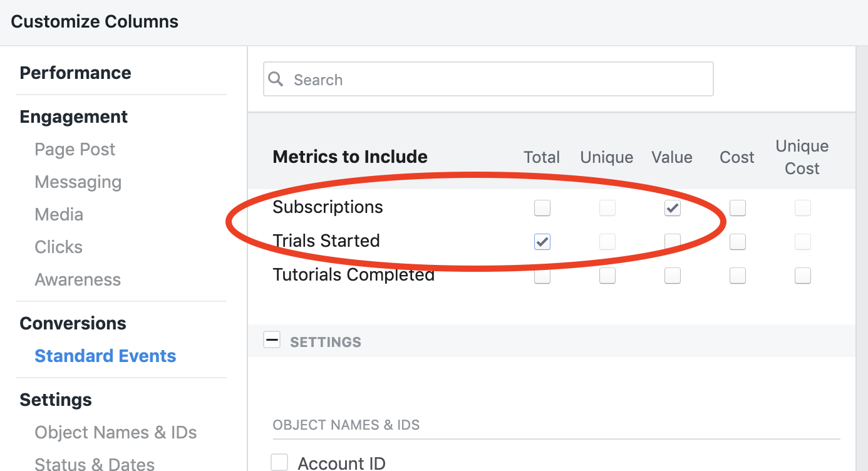Select Media under Engagement
Viewport: 868px width, 471px height.
click(59, 214)
